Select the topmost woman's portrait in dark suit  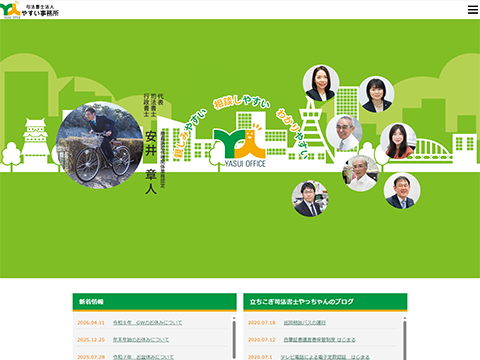click(321, 83)
